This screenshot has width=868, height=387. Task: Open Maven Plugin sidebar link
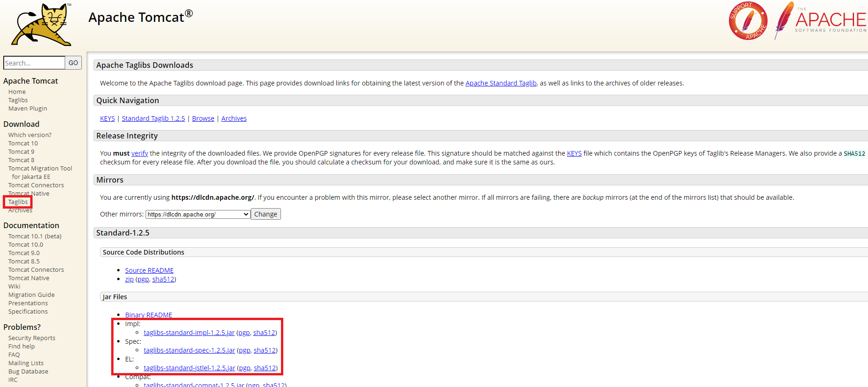(27, 109)
